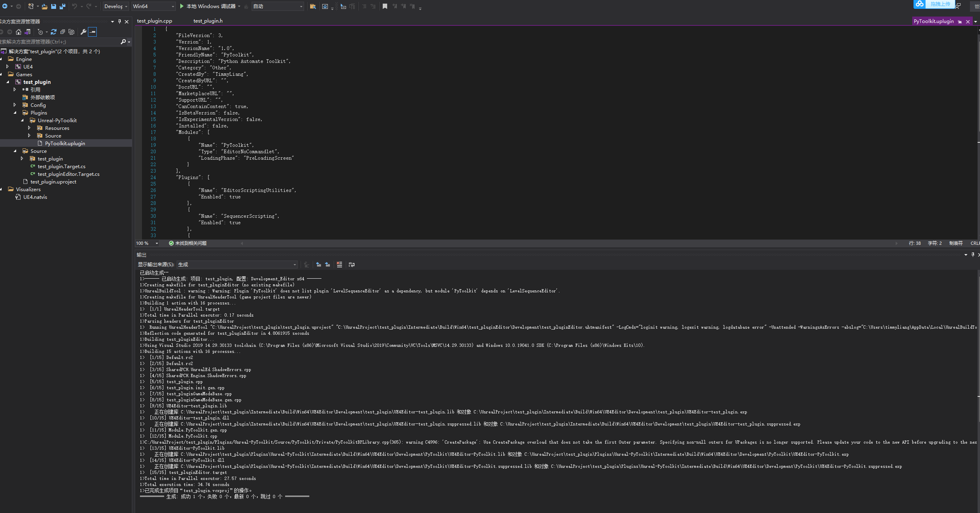Toggle word wrap in the Output window
This screenshot has height=513, width=980.
click(352, 265)
